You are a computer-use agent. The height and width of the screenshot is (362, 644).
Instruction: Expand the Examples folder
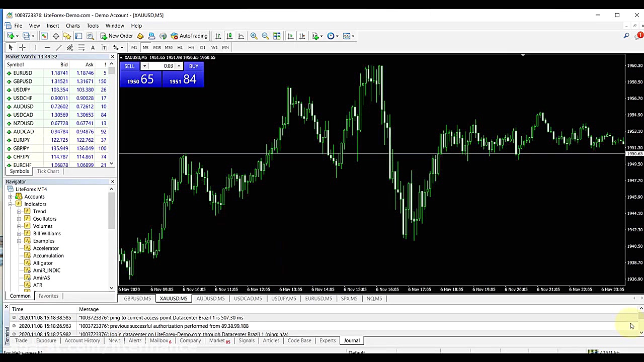click(x=19, y=241)
